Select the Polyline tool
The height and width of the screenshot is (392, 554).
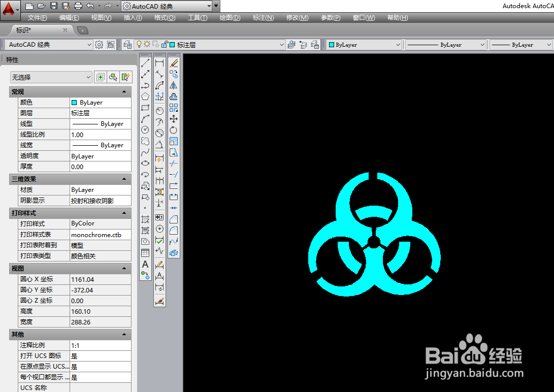(x=145, y=85)
